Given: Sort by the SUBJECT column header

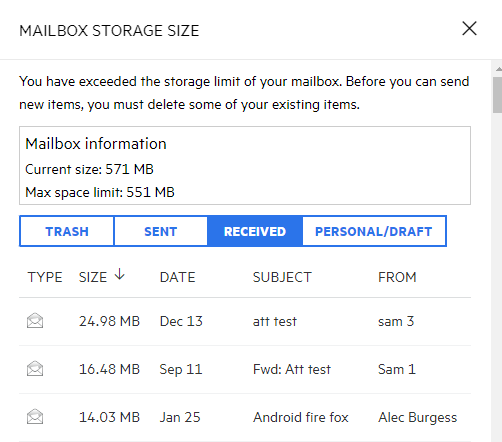Looking at the screenshot, I should (x=282, y=277).
